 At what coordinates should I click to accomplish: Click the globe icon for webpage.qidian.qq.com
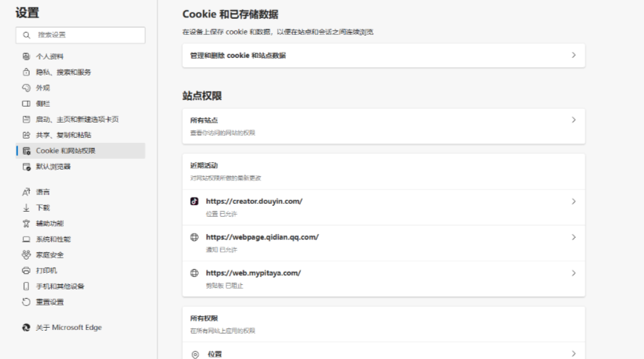coord(194,237)
